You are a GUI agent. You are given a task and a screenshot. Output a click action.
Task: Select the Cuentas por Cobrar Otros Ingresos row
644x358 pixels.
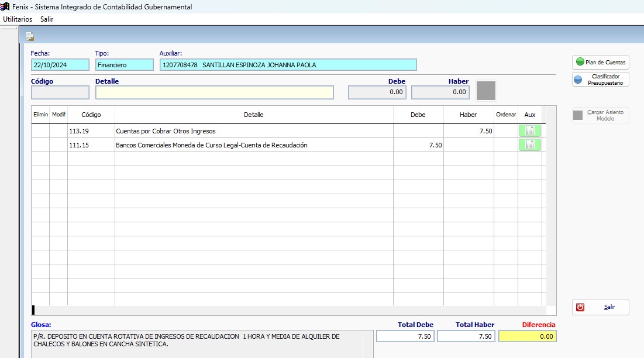point(253,131)
